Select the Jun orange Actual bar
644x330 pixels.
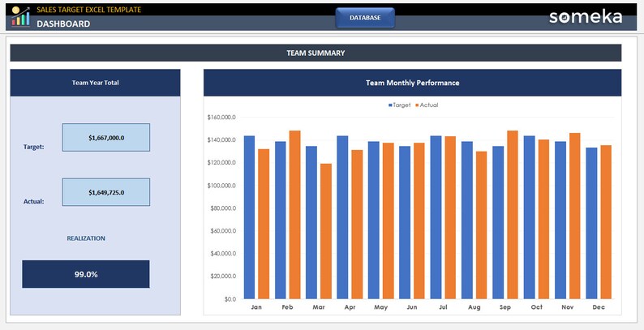point(419,221)
